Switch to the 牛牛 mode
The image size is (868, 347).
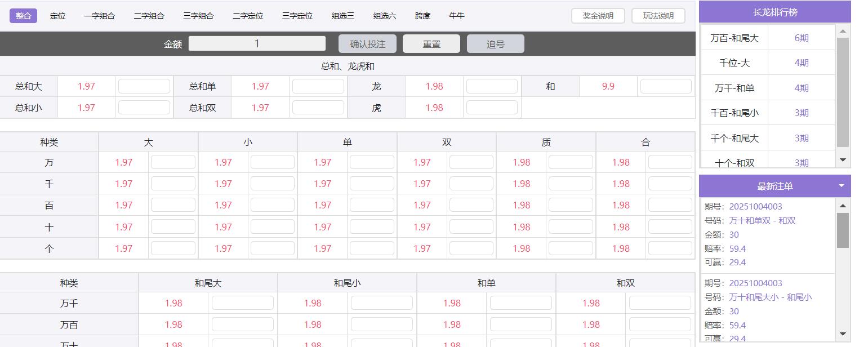click(x=457, y=16)
